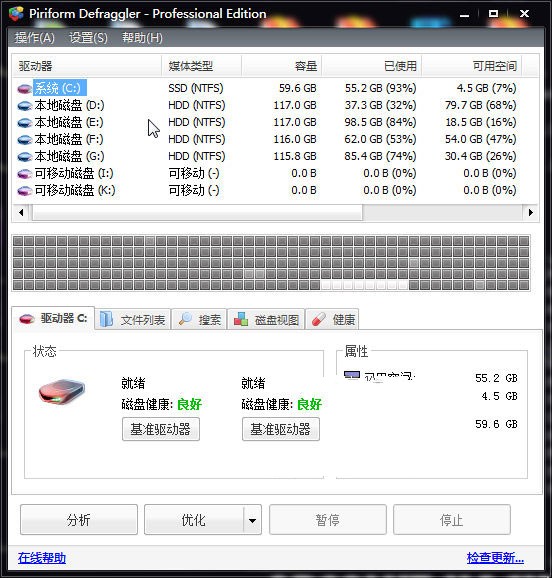Sort by the 容量 column header

pos(282,66)
